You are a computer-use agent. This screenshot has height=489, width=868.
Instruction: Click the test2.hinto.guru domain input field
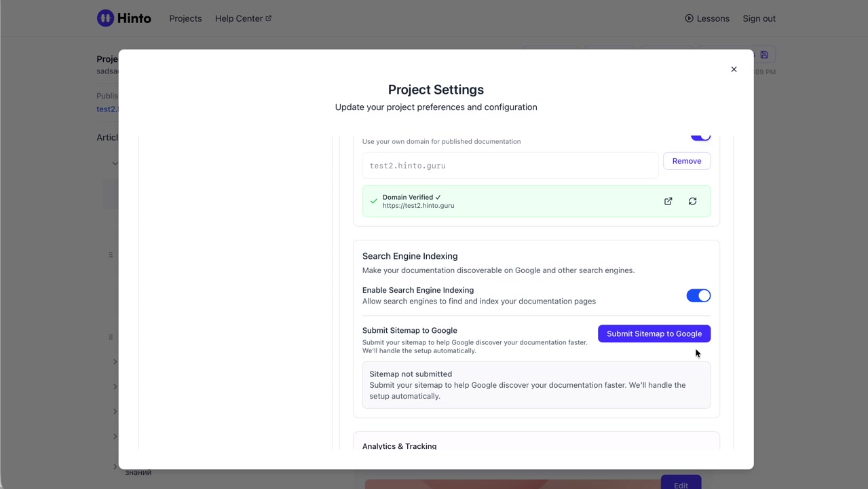coord(510,166)
